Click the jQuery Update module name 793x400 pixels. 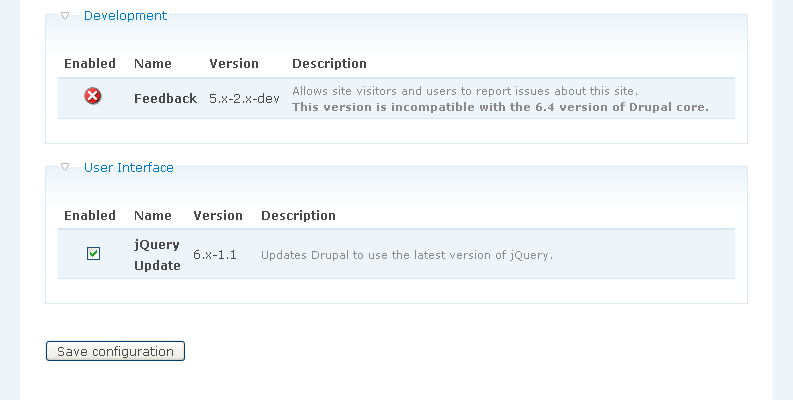pyautogui.click(x=157, y=255)
